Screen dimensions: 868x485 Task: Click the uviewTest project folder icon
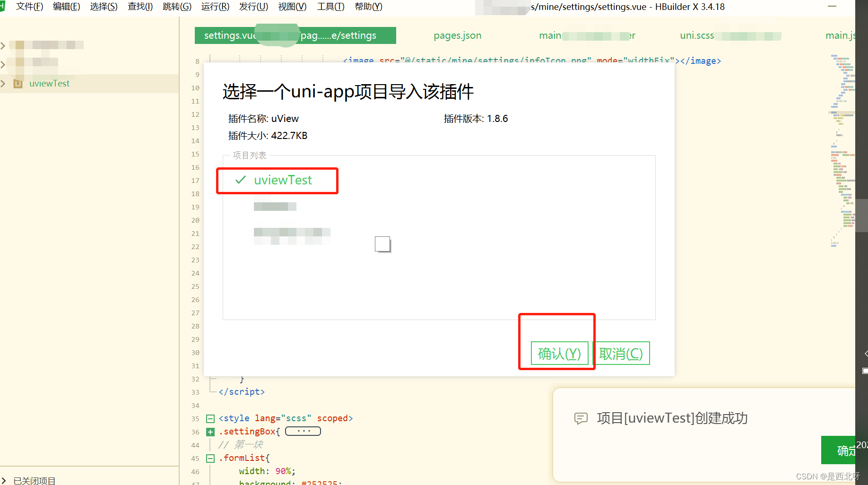(18, 83)
